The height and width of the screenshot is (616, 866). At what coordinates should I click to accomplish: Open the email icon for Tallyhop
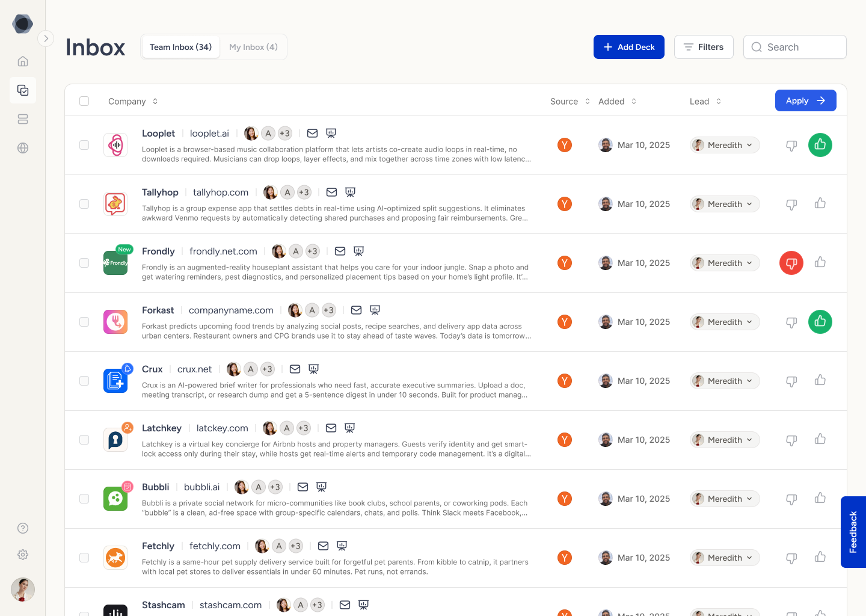[331, 192]
